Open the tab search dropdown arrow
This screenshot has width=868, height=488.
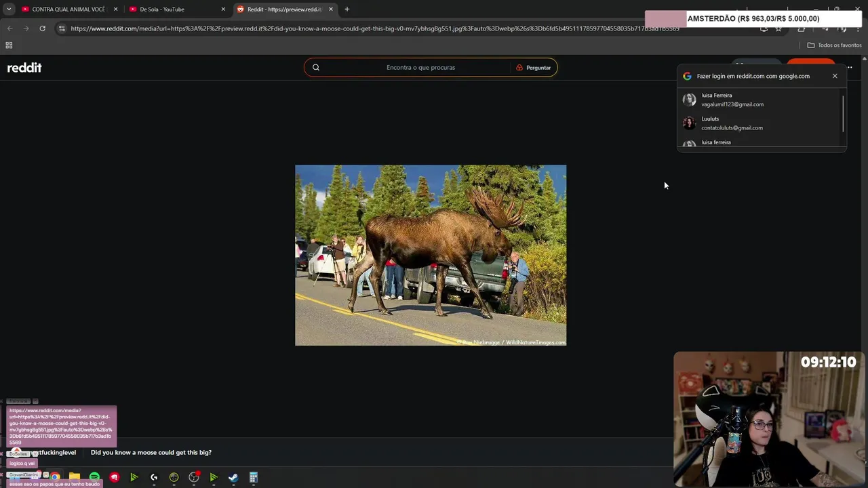(9, 9)
